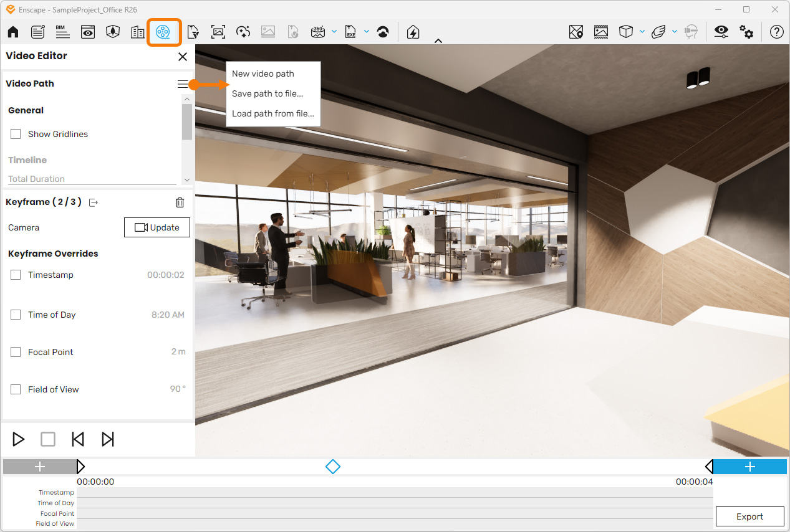The width and height of the screenshot is (790, 532).
Task: Open the Asset Library
Action: pos(138,31)
